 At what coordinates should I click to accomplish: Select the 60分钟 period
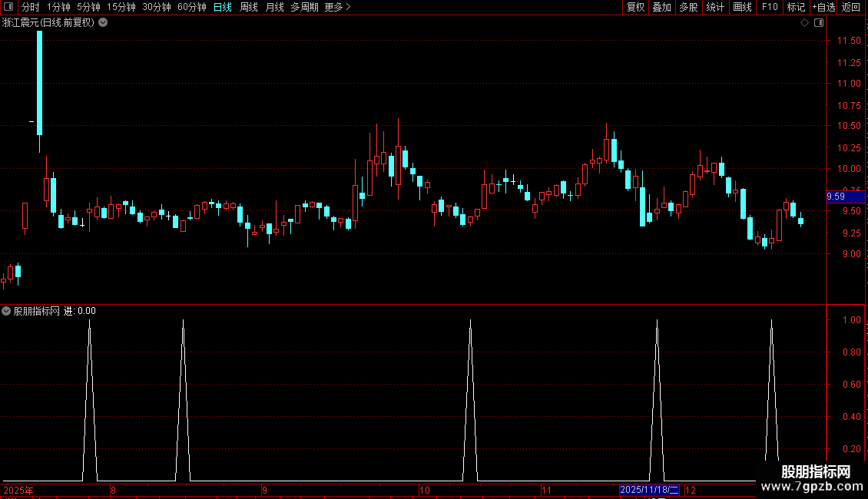pyautogui.click(x=191, y=7)
